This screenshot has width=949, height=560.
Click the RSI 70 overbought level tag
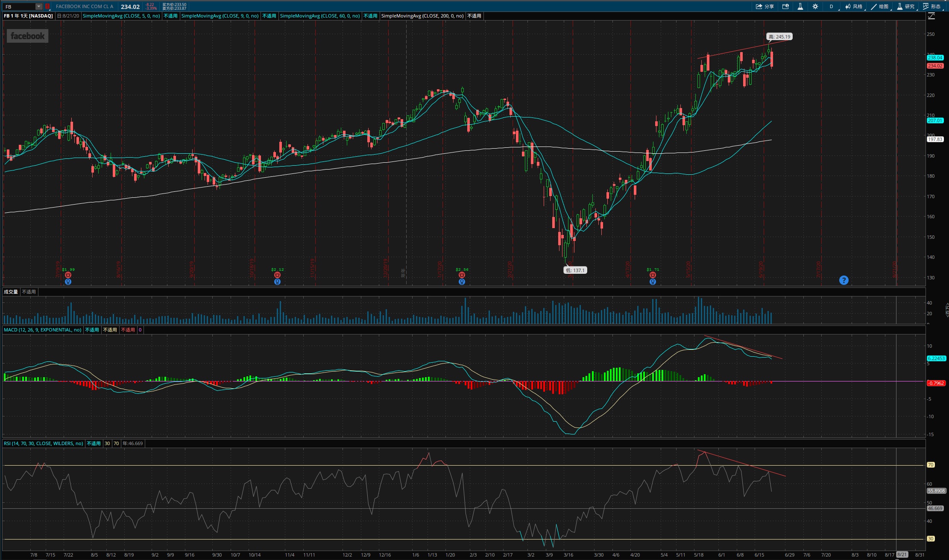(x=931, y=465)
